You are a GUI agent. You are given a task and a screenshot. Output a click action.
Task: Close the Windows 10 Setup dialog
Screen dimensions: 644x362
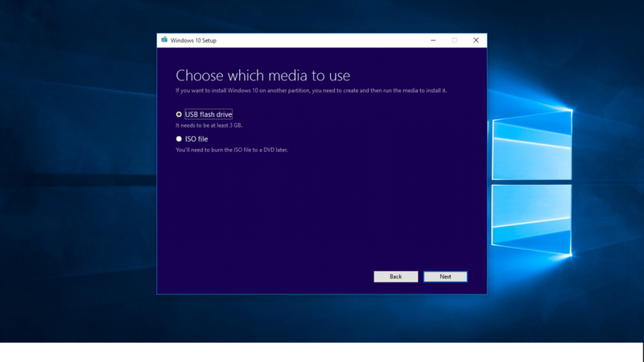click(x=476, y=40)
